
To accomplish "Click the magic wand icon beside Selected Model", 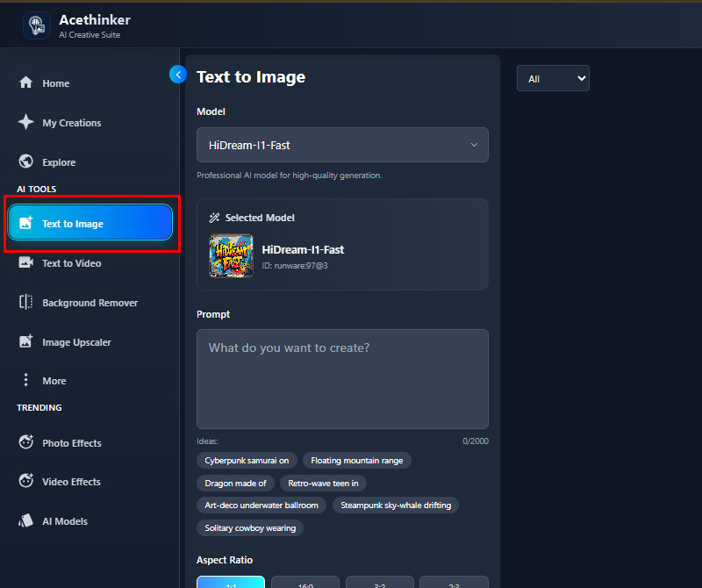I will [x=214, y=218].
